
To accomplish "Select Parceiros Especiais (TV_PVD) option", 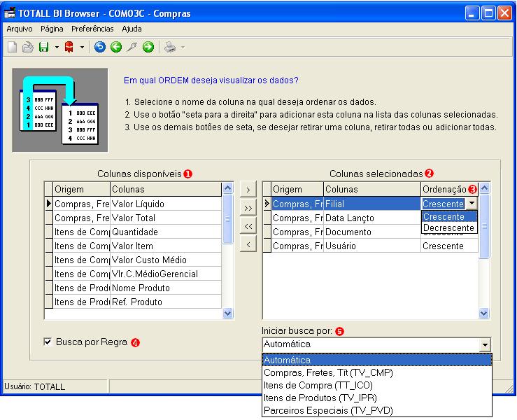I will tap(377, 410).
